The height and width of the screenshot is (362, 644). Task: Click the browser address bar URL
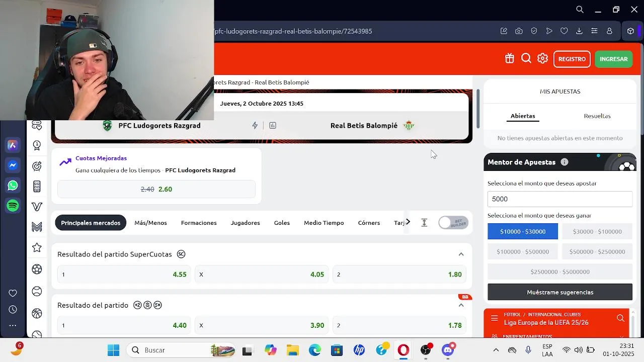[293, 31]
